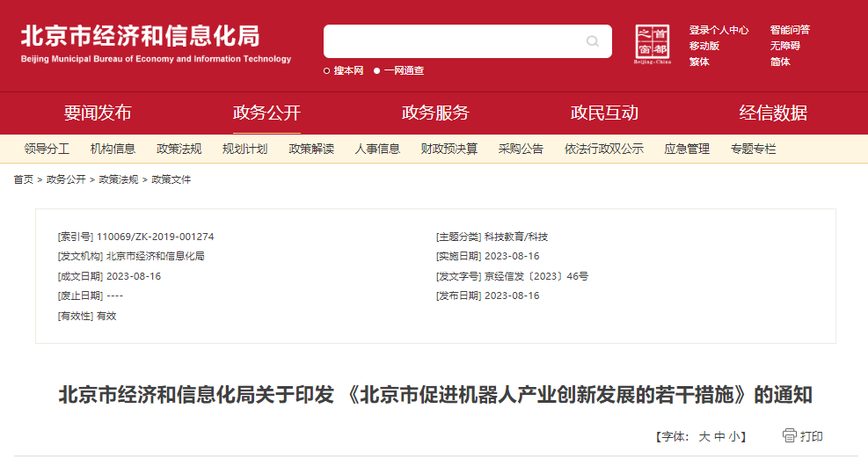Click the 首都之窗 Beijing-China logo
Viewport: 868px width, 467px height.
[653, 44]
